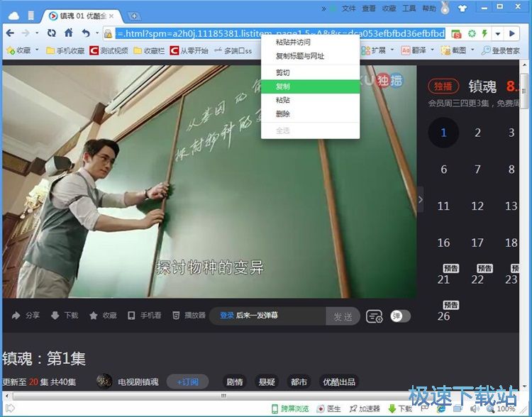Click the 优酷出品 tag

(339, 382)
